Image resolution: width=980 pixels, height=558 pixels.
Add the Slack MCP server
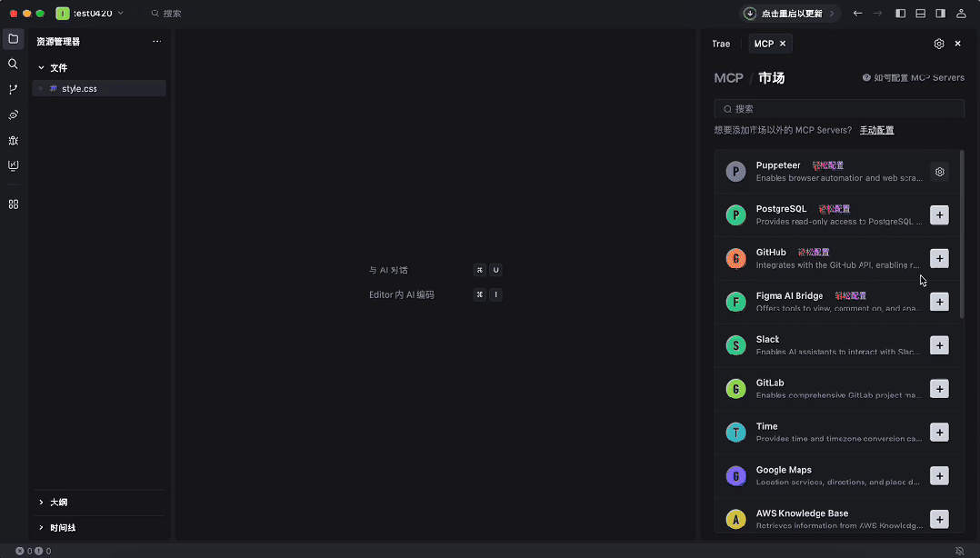[x=939, y=345]
